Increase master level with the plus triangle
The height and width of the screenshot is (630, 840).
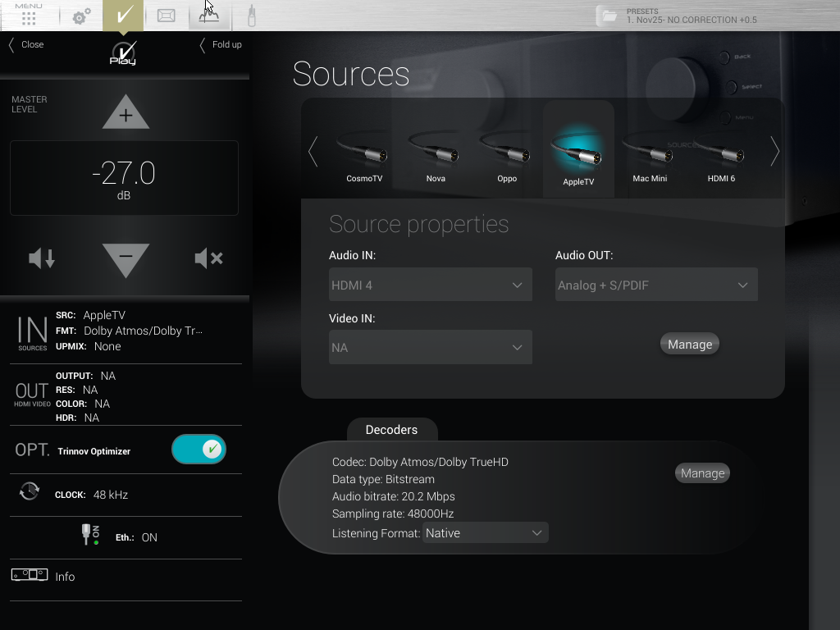click(126, 112)
